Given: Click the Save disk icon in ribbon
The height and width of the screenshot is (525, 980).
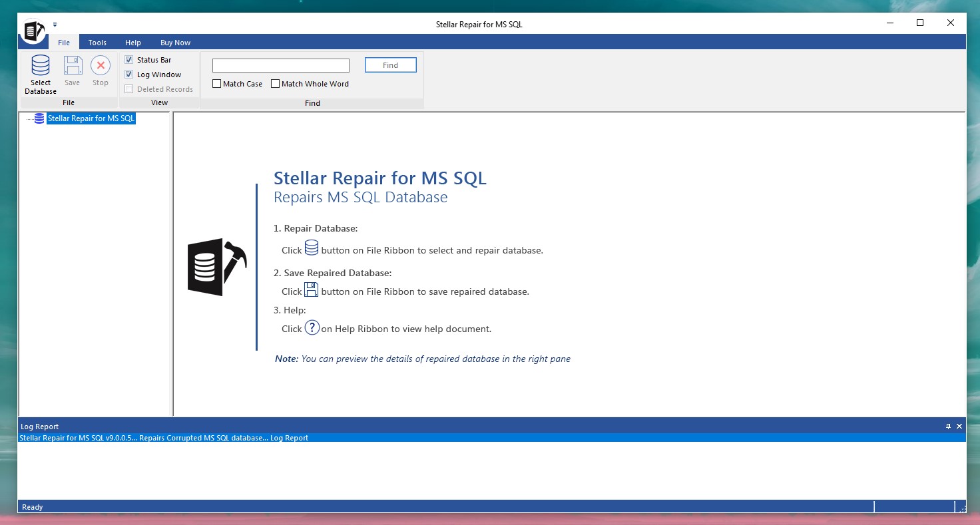Looking at the screenshot, I should [73, 66].
